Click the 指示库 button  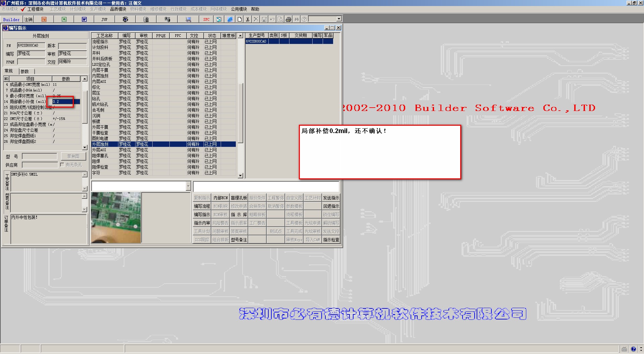239,215
